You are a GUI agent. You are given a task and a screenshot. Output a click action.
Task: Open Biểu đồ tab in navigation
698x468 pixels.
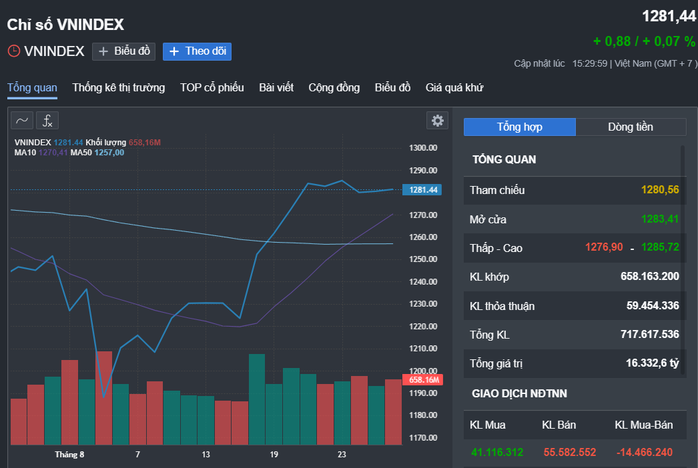coord(392,87)
